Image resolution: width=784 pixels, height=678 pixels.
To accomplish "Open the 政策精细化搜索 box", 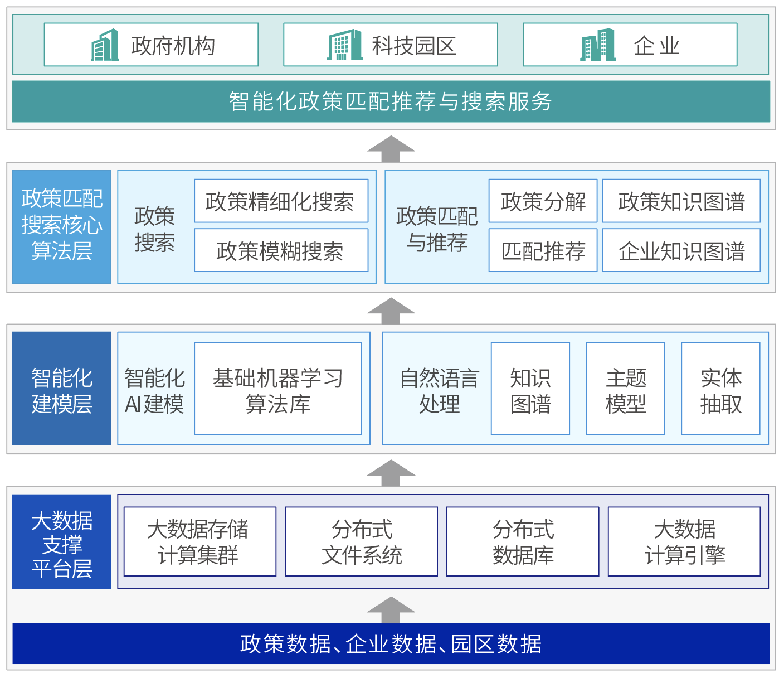I will [x=281, y=201].
